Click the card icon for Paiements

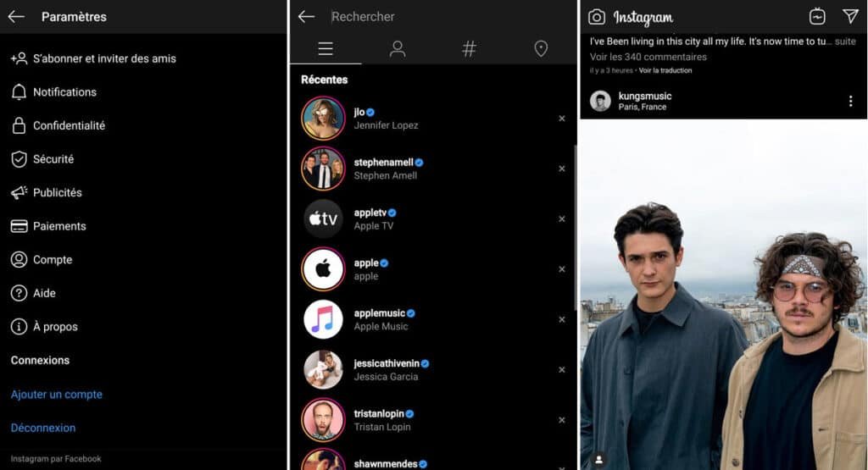19,226
